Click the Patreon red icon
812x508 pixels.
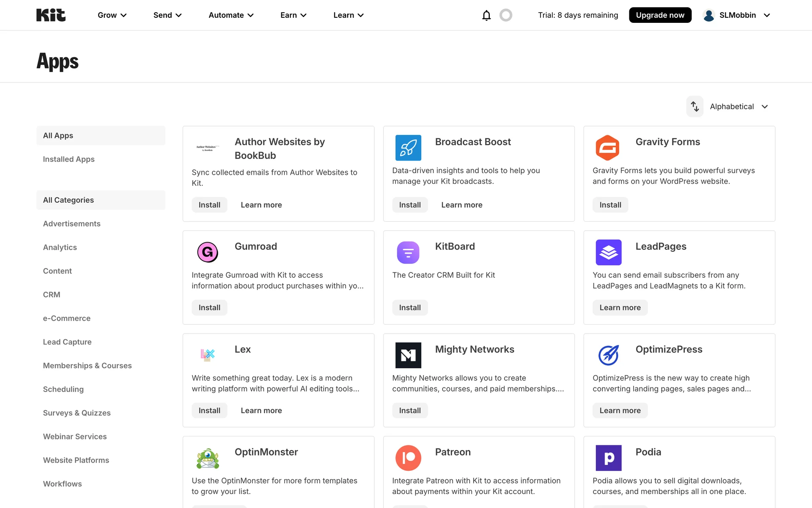click(408, 458)
